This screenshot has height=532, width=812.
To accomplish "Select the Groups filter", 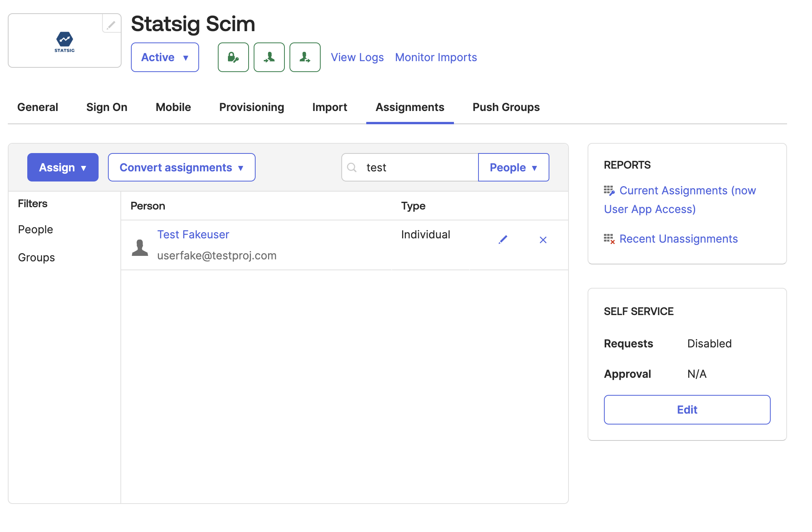I will tap(36, 257).
